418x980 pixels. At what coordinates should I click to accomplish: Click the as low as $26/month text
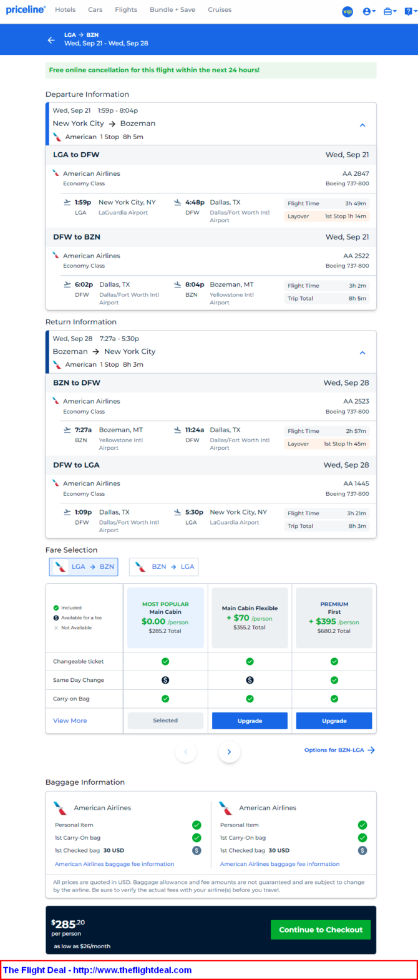click(x=82, y=946)
